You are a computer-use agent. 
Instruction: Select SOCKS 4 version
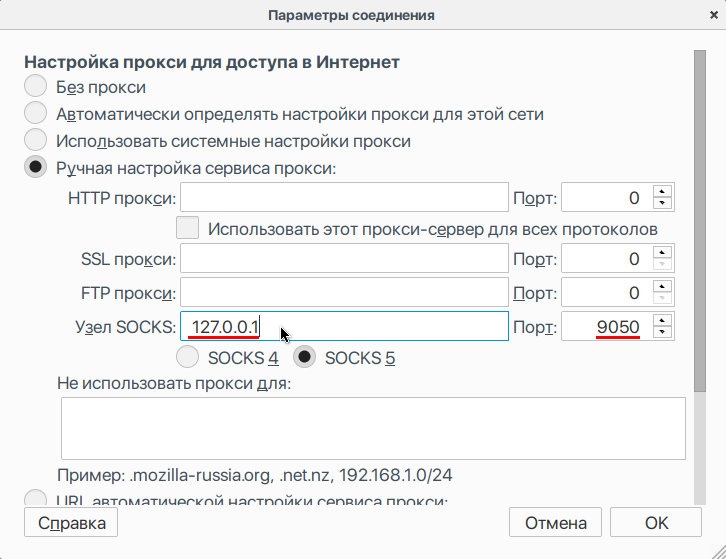(187, 357)
